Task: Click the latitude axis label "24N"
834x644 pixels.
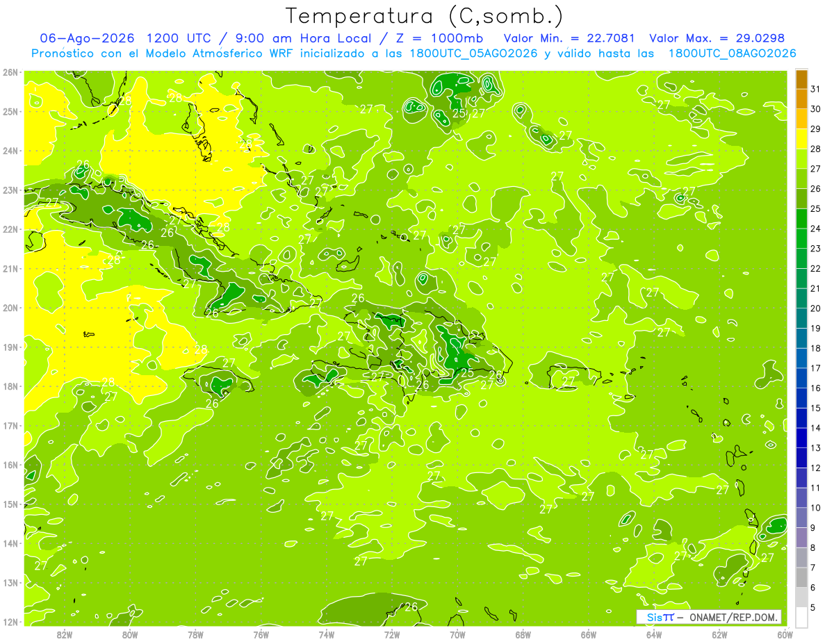Action: (x=10, y=151)
